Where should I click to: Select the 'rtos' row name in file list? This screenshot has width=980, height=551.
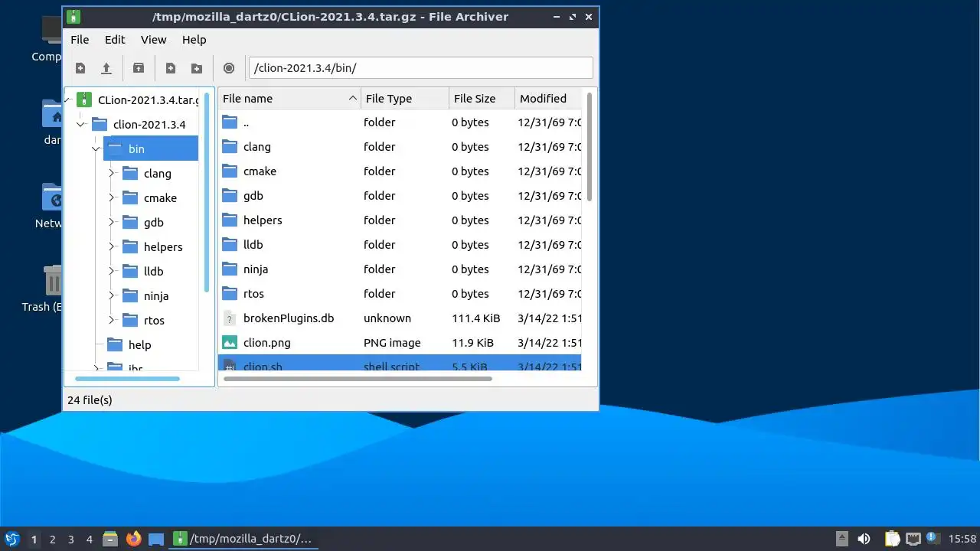254,294
